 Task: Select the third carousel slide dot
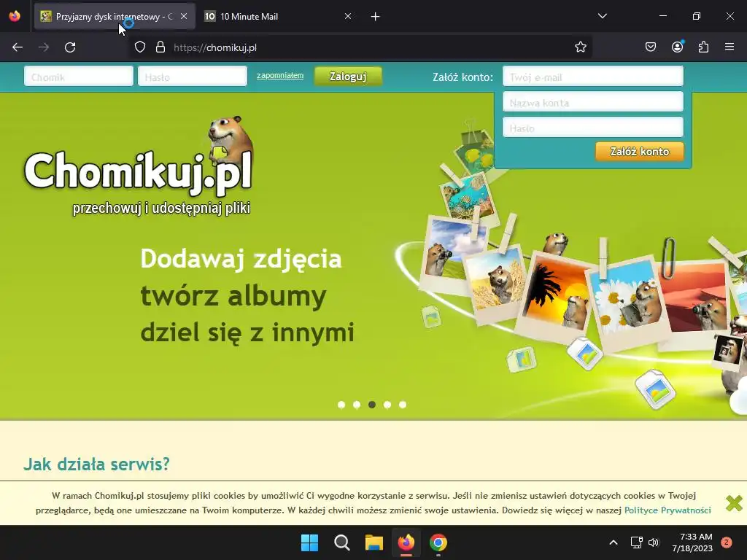point(371,405)
